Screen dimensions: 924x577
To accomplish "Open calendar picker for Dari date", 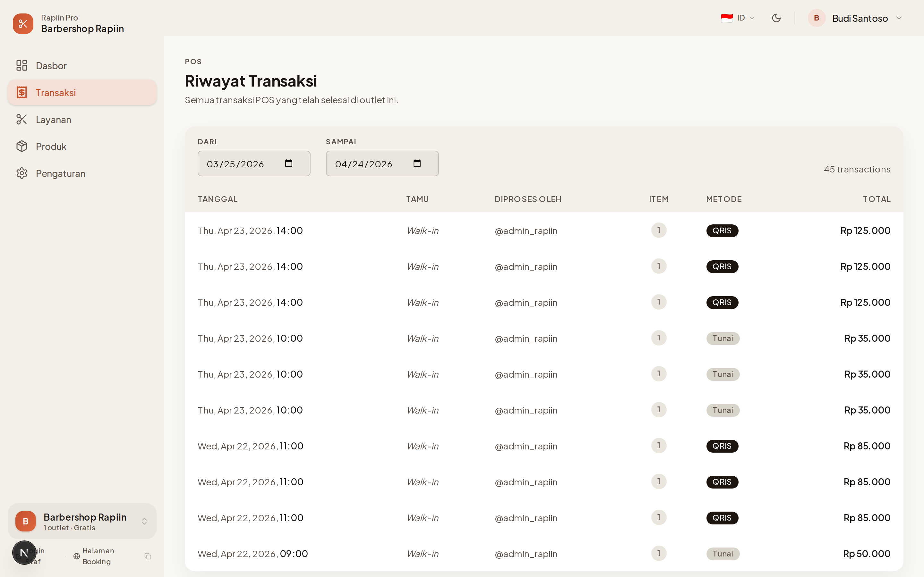I will 289,163.
